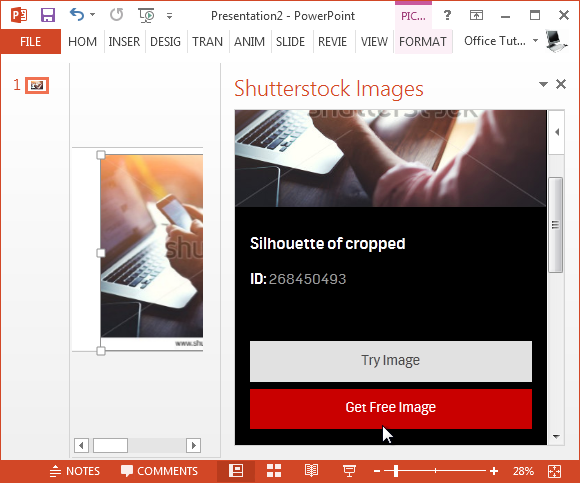The image size is (580, 483).
Task: Fit slide to current window
Action: pos(554,471)
